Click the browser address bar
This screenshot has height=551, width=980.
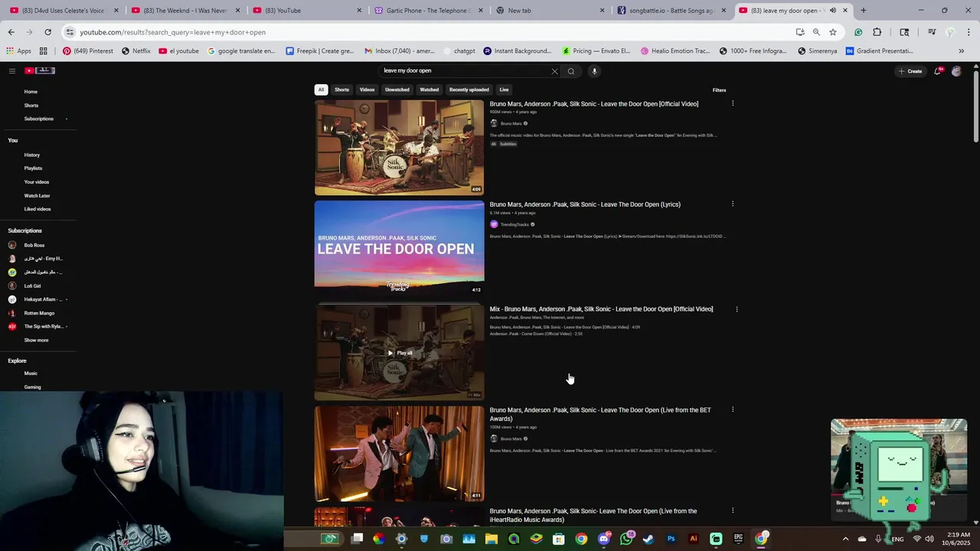pos(429,32)
